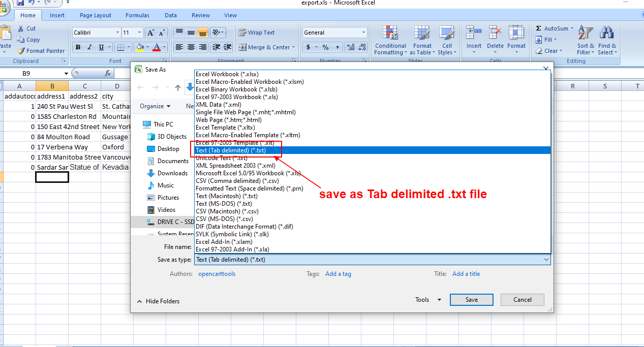Viewport: 644px width, 347px height.
Task: Click the Save button
Action: pos(471,300)
